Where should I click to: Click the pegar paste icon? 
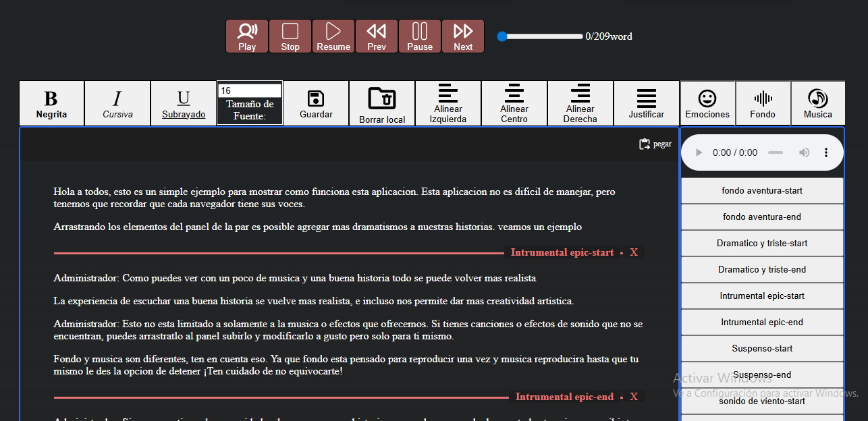(646, 143)
